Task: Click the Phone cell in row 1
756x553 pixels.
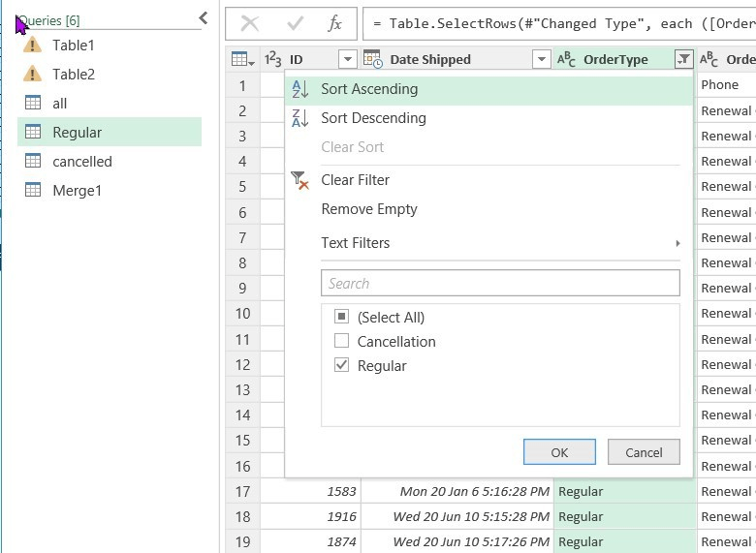Action: [x=727, y=85]
